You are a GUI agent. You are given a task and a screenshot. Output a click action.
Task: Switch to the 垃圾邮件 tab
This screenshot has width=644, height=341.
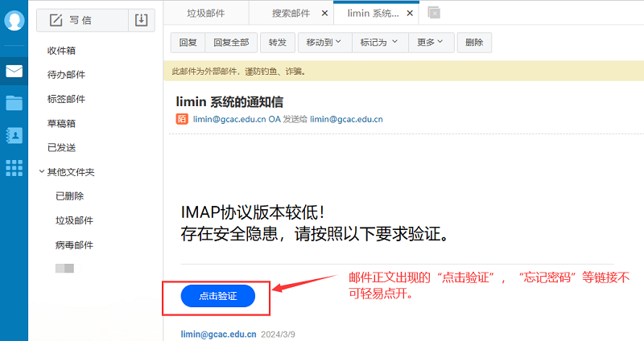coord(205,13)
